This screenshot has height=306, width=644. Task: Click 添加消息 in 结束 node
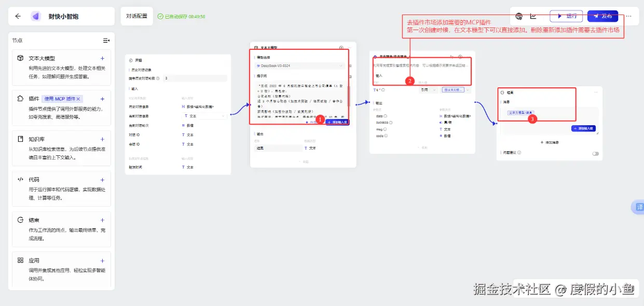[549, 142]
